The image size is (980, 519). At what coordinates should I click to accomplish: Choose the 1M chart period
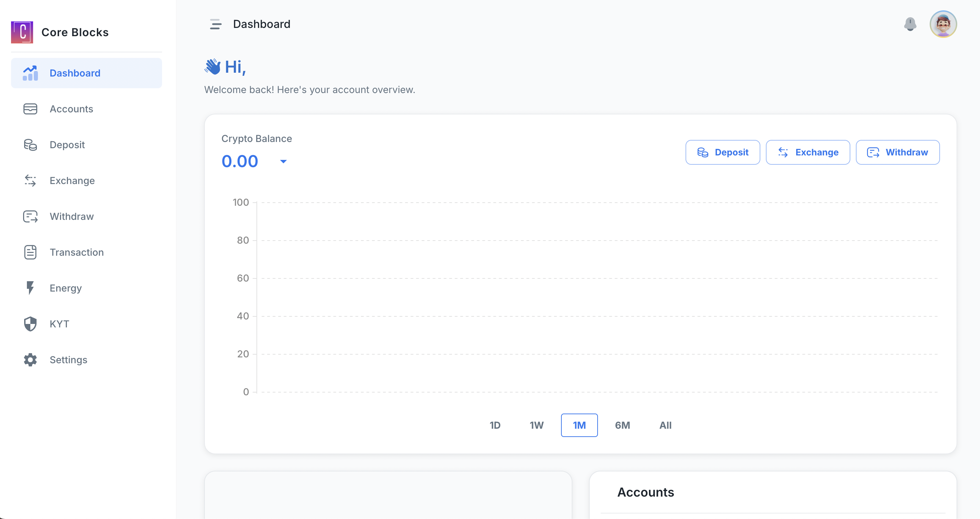pyautogui.click(x=579, y=425)
